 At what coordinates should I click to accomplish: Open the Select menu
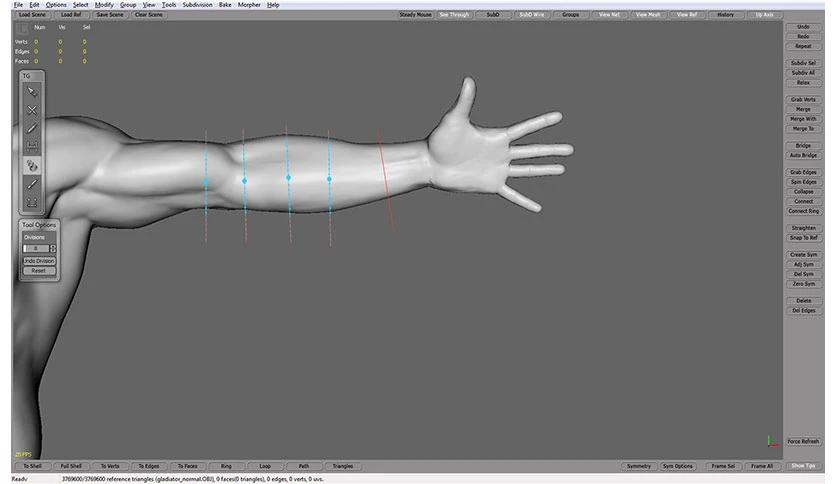[81, 5]
